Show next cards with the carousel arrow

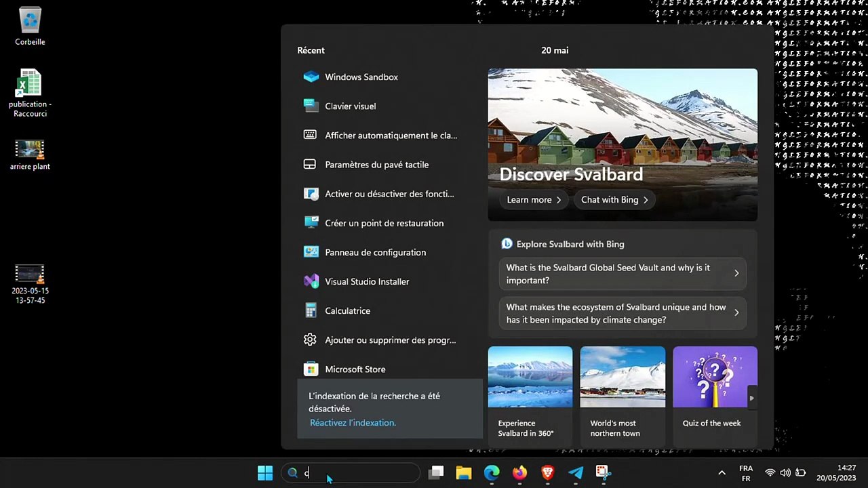[x=751, y=398]
